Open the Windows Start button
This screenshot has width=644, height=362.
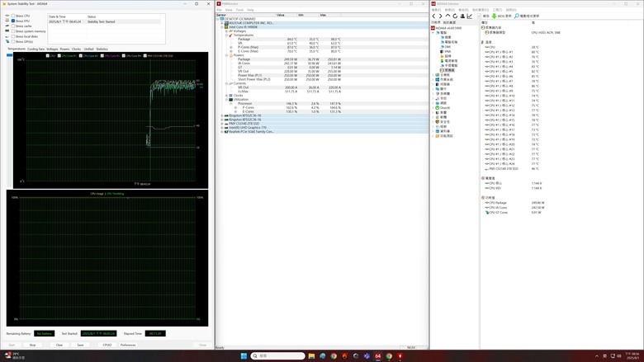pos(244,356)
